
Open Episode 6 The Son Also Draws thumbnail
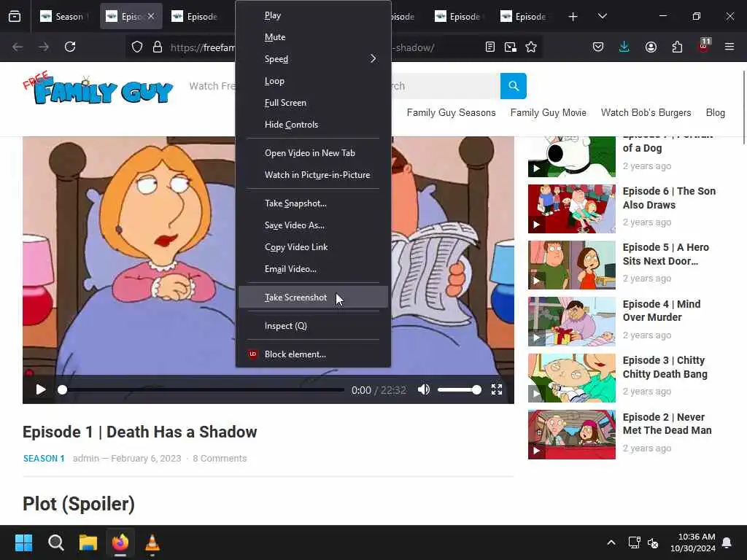click(571, 209)
